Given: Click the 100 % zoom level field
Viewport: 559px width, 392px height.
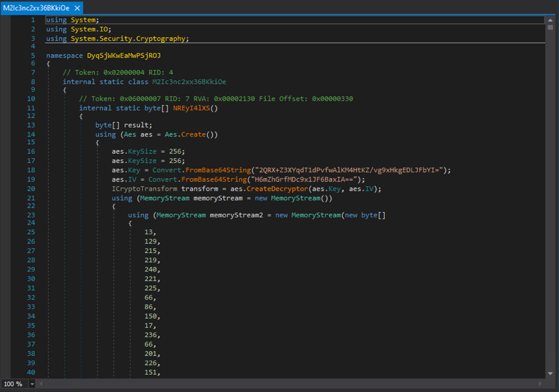Looking at the screenshot, I should tap(14, 384).
